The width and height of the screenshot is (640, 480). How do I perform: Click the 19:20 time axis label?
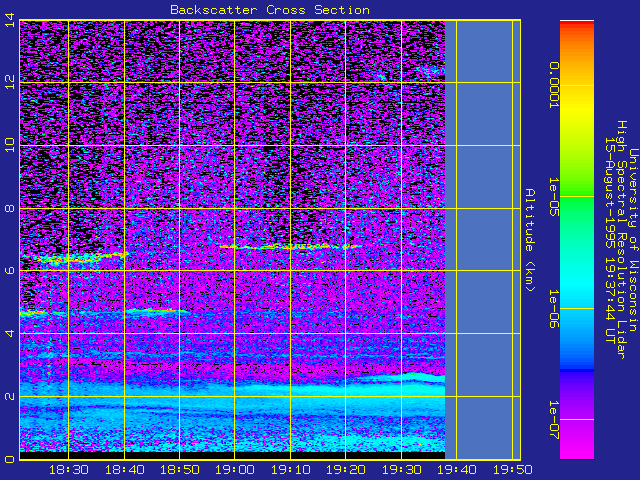tap(346, 470)
